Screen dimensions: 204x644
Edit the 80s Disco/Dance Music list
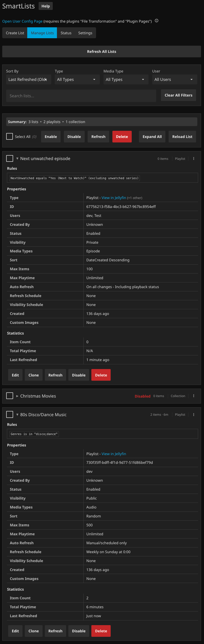[15, 631]
